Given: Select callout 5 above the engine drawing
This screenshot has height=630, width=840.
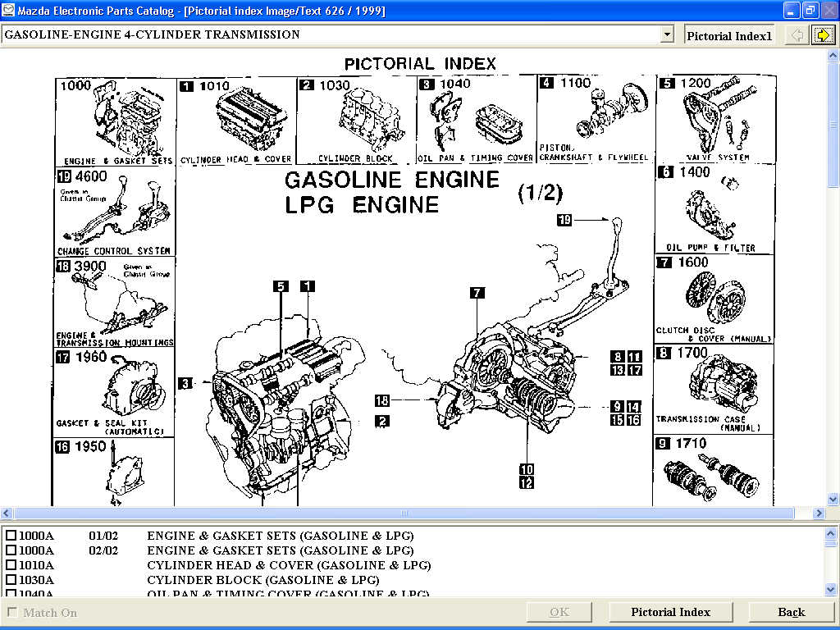Looking at the screenshot, I should (x=281, y=286).
